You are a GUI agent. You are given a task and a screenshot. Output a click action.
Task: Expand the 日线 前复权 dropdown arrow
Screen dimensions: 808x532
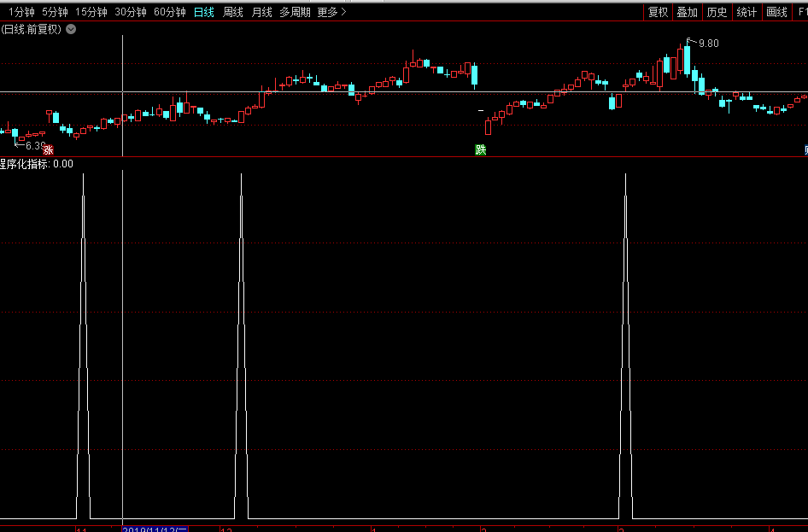[71, 29]
